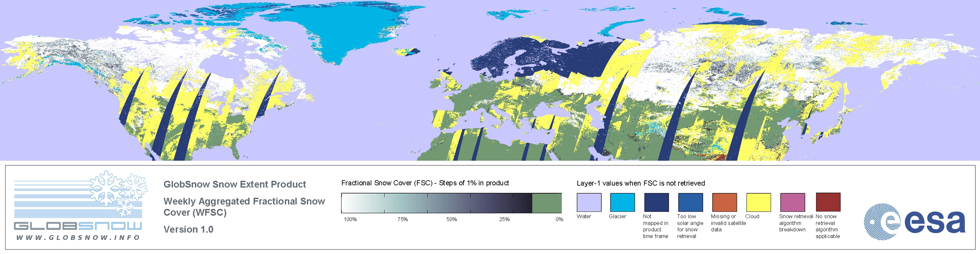Click the 'Water' legend label

click(x=584, y=216)
